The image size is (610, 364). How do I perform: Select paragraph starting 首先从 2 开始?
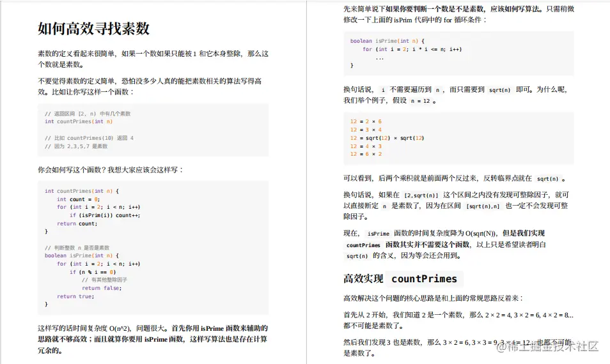(458, 320)
